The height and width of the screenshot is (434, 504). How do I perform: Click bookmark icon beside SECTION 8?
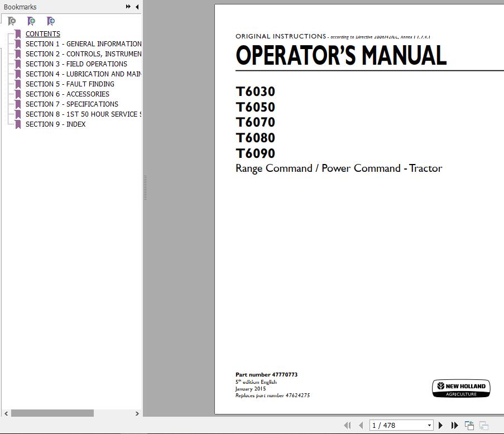18,114
